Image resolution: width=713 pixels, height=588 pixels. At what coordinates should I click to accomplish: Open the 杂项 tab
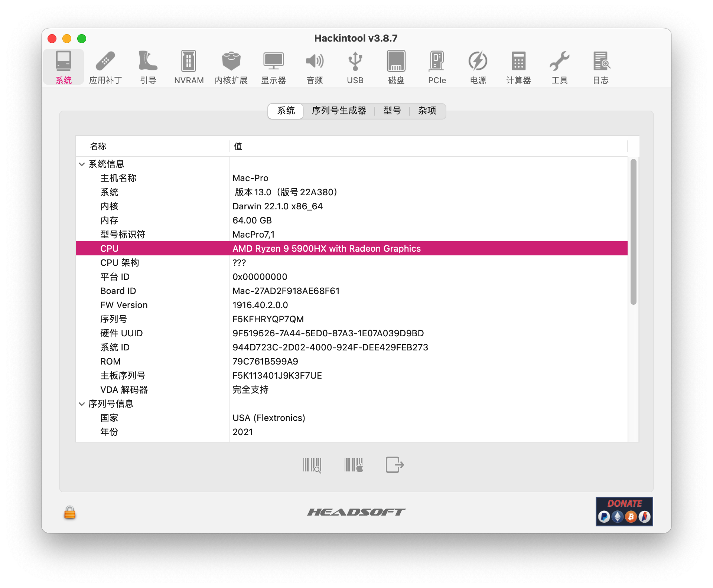[427, 111]
